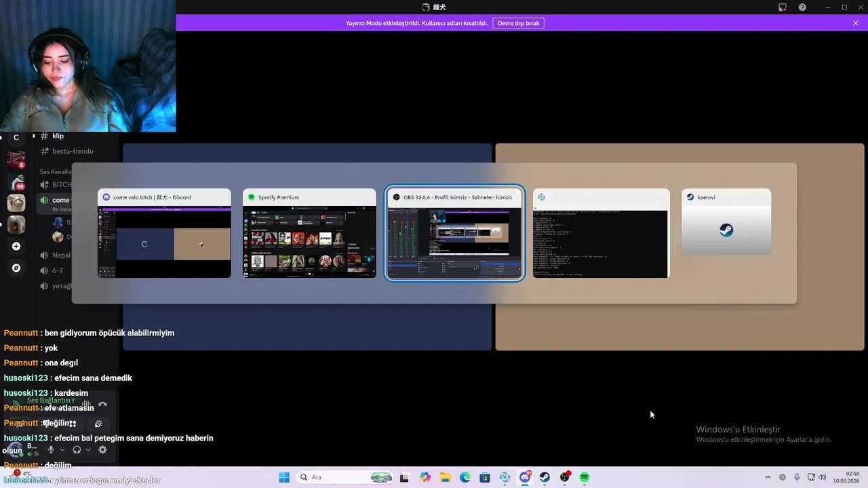Screen dimensions: 868x488
Task: Start an activity via party popper icon
Action: (x=98, y=424)
